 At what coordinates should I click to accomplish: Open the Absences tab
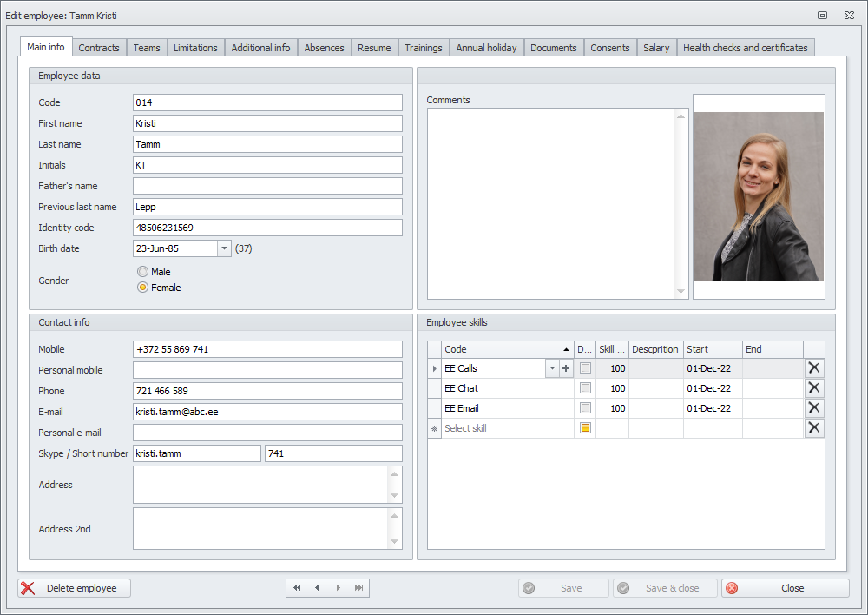click(324, 48)
